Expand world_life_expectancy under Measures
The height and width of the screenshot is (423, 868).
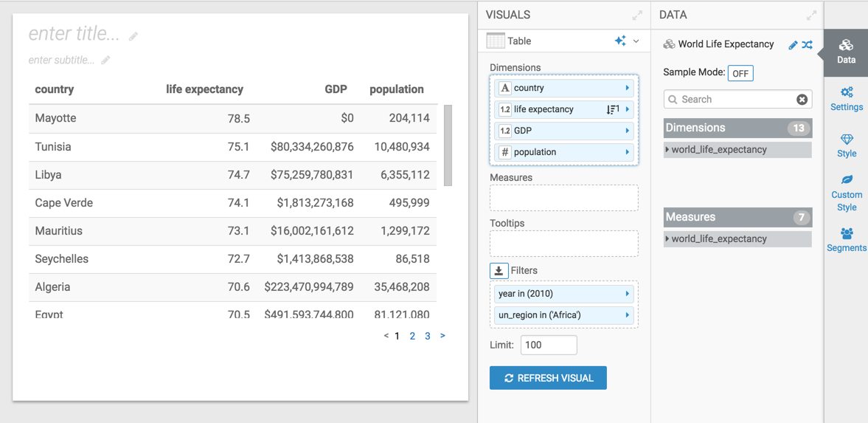pyautogui.click(x=667, y=239)
